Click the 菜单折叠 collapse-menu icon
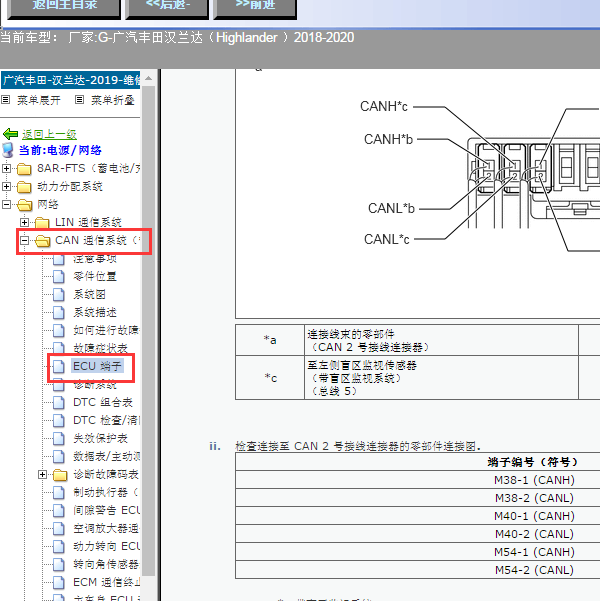The width and height of the screenshot is (600, 601). (x=80, y=100)
